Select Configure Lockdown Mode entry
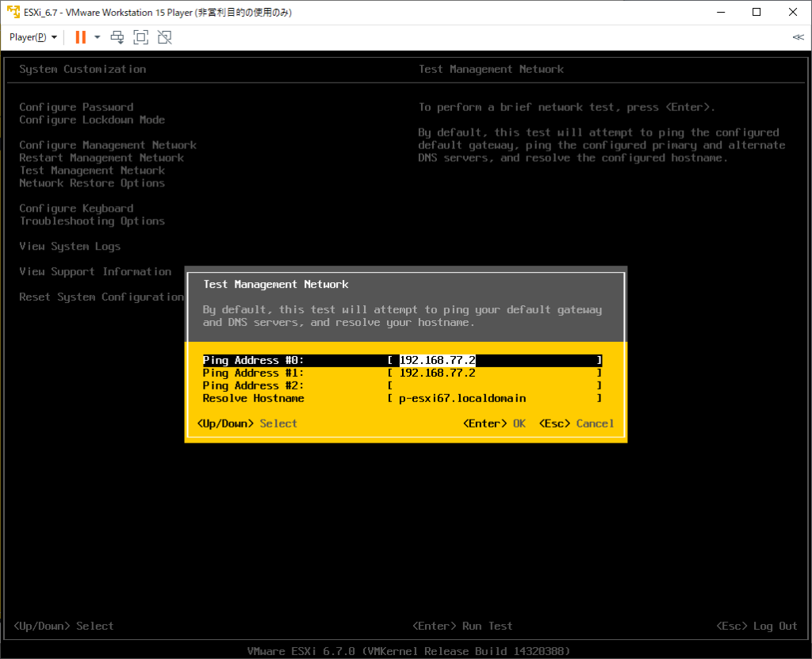The width and height of the screenshot is (812, 659). click(x=92, y=120)
